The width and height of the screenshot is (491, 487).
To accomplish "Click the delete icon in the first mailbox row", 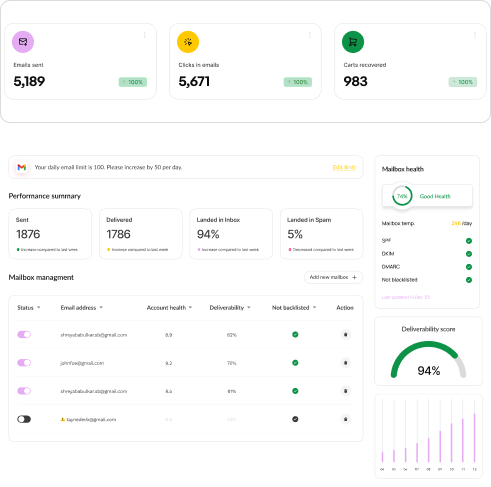I will coord(345,334).
